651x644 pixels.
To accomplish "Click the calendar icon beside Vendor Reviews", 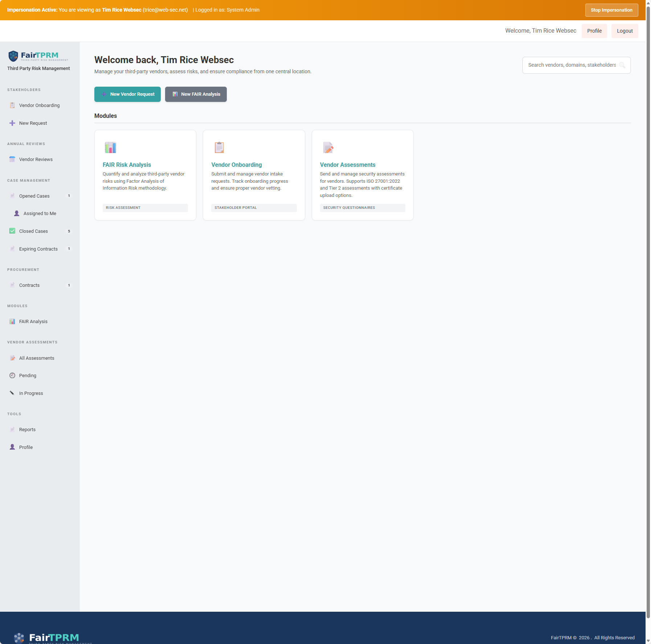I will pyautogui.click(x=12, y=159).
